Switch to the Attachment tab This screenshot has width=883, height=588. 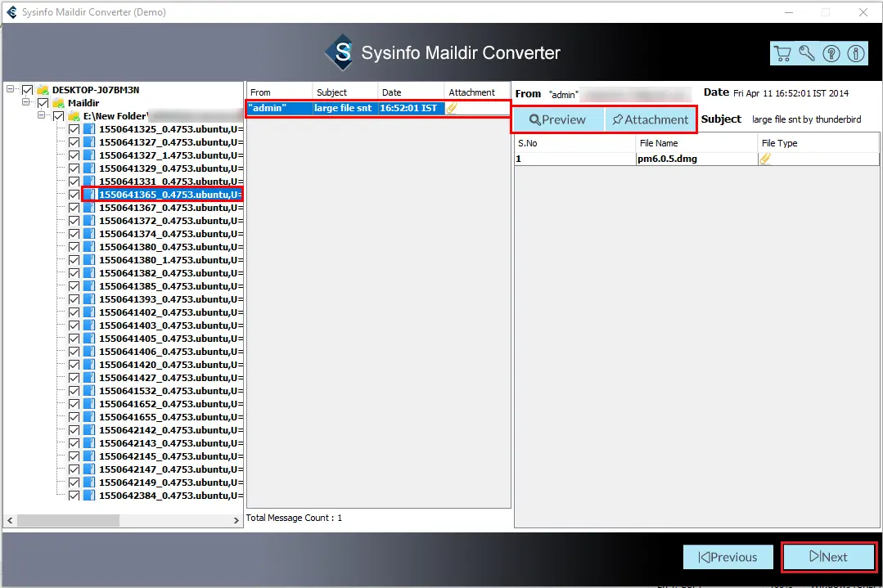pos(651,120)
